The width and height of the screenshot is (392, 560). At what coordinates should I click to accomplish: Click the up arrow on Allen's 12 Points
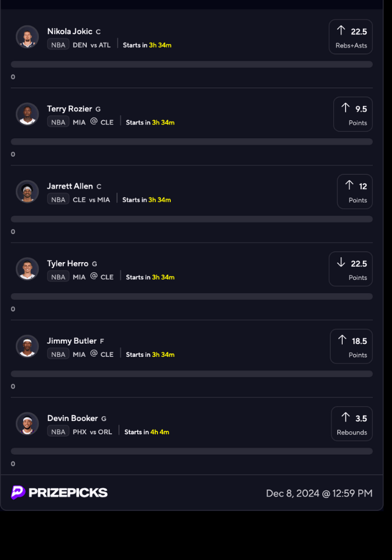point(349,185)
